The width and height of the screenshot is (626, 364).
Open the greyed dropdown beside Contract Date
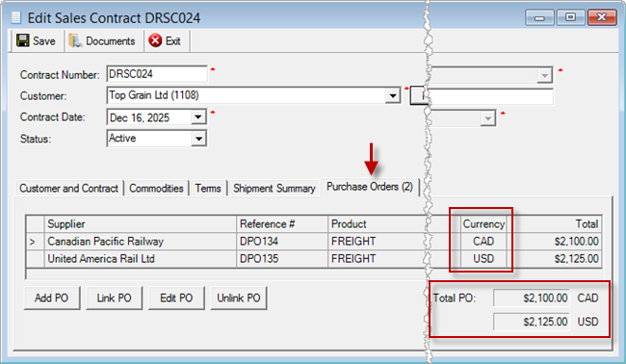coord(488,118)
